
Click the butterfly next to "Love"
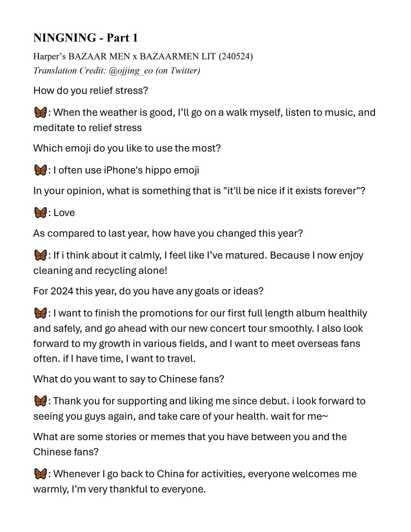[40, 213]
